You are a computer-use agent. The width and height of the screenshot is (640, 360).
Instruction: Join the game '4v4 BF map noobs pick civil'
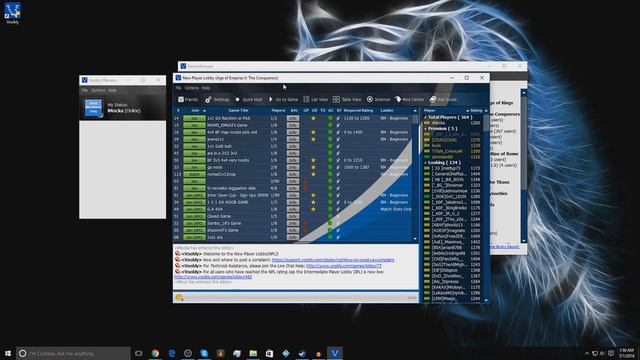[194, 132]
